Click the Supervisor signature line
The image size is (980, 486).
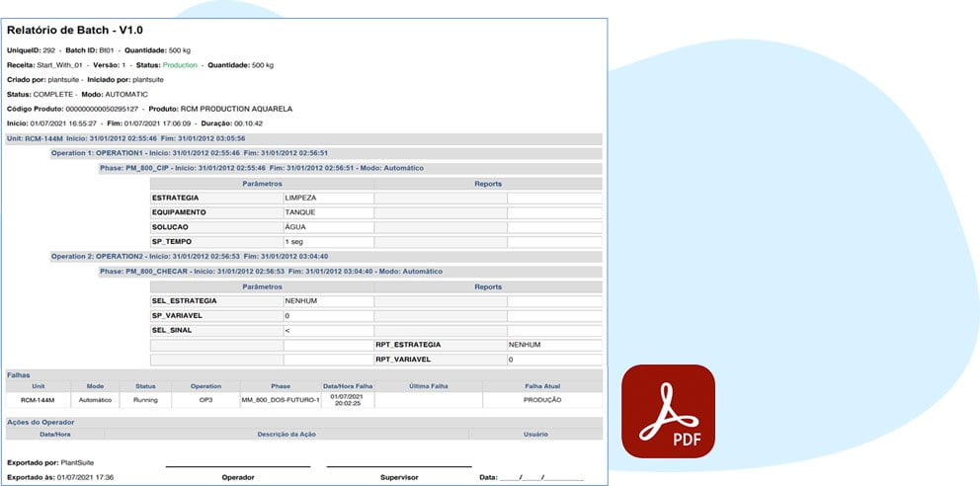point(399,465)
